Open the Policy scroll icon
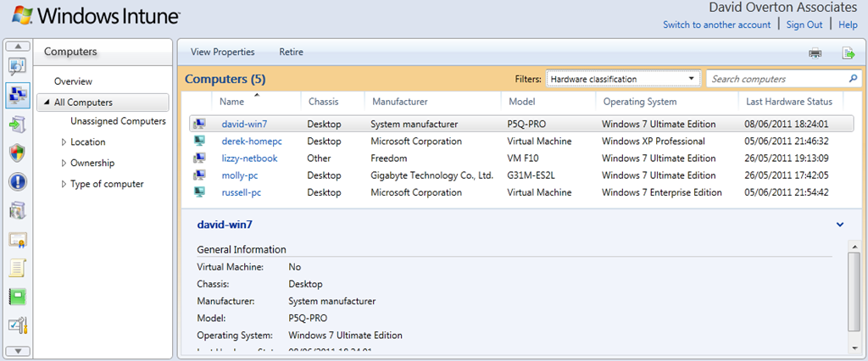The width and height of the screenshot is (868, 361). click(x=18, y=269)
